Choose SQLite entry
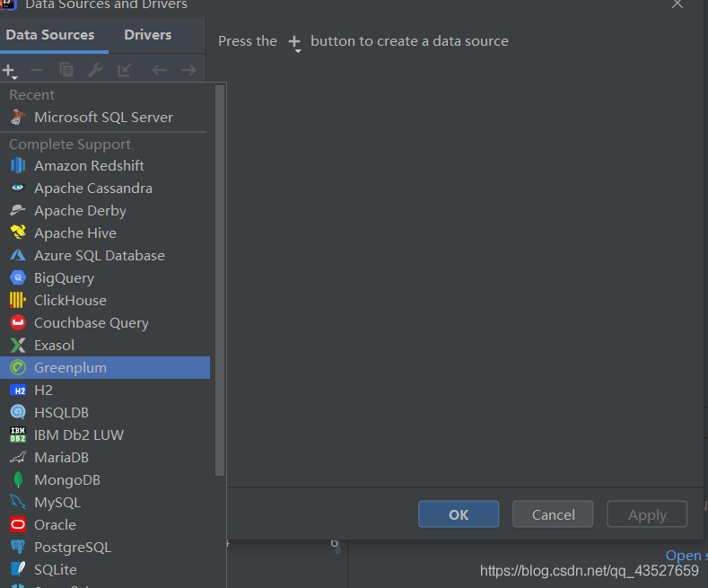The image size is (708, 588). pos(105,569)
